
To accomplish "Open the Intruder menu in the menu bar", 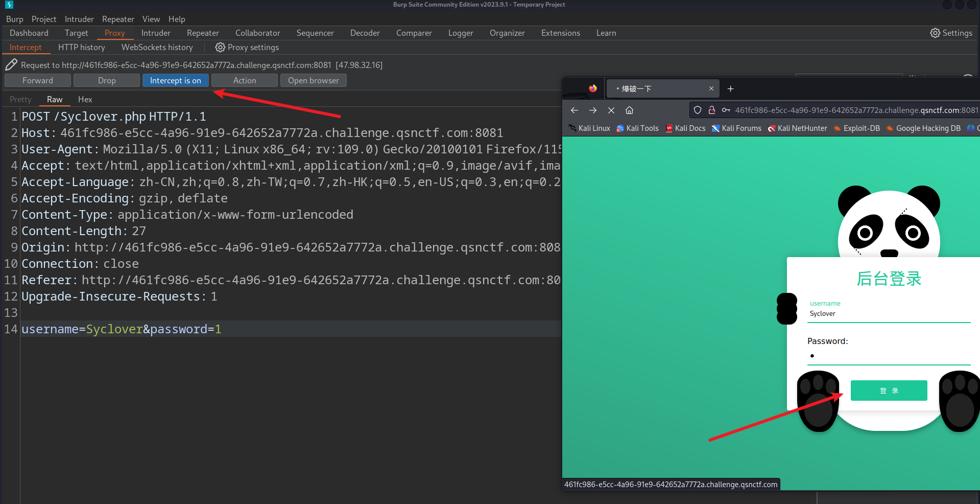I will [x=79, y=19].
